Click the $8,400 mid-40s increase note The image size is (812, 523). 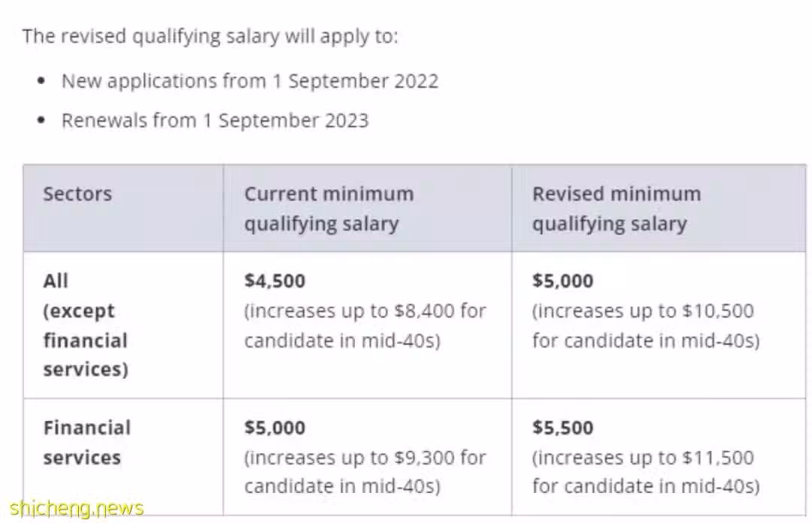tap(365, 325)
